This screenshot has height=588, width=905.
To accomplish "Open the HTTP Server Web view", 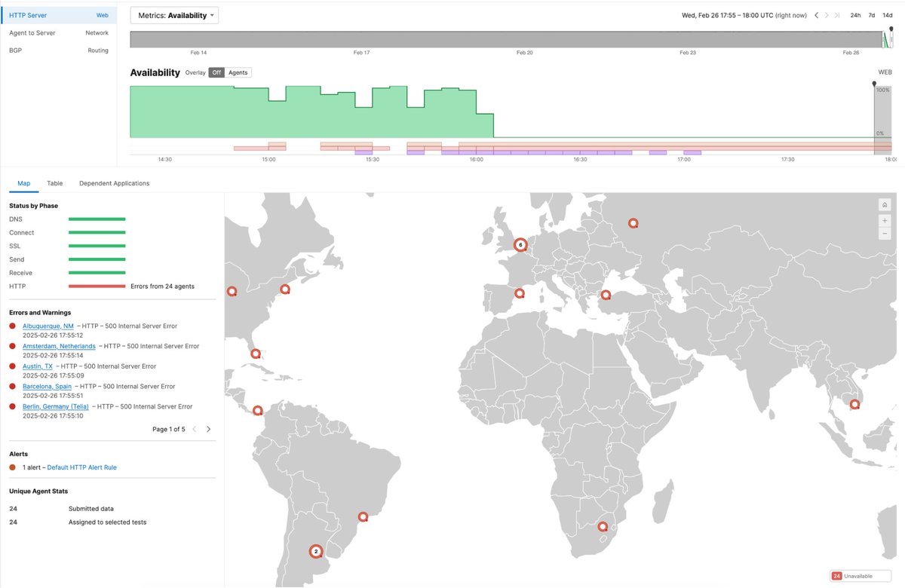I will coord(59,15).
